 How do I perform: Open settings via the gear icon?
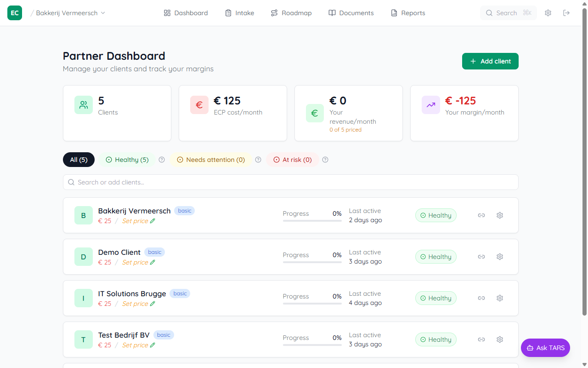[x=548, y=12]
